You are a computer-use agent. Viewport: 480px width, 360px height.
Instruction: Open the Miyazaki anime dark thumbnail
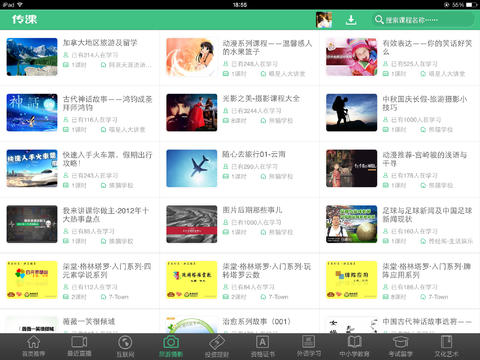[352, 168]
